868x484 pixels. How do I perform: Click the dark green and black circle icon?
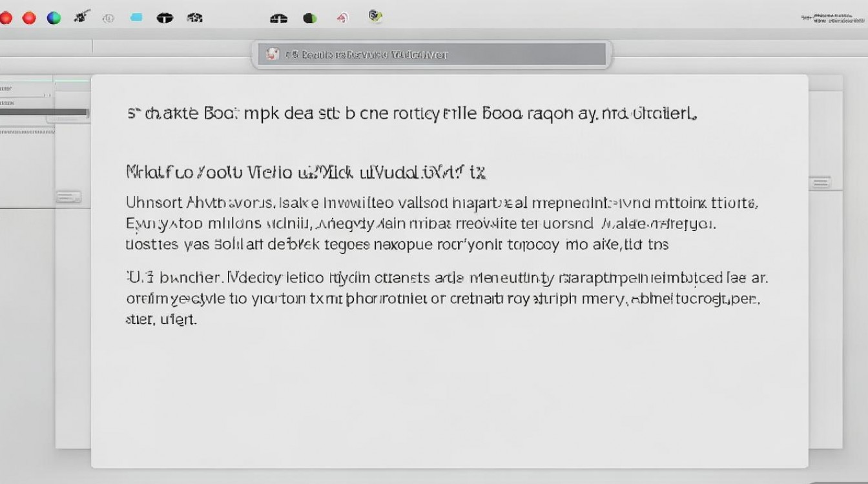(311, 18)
